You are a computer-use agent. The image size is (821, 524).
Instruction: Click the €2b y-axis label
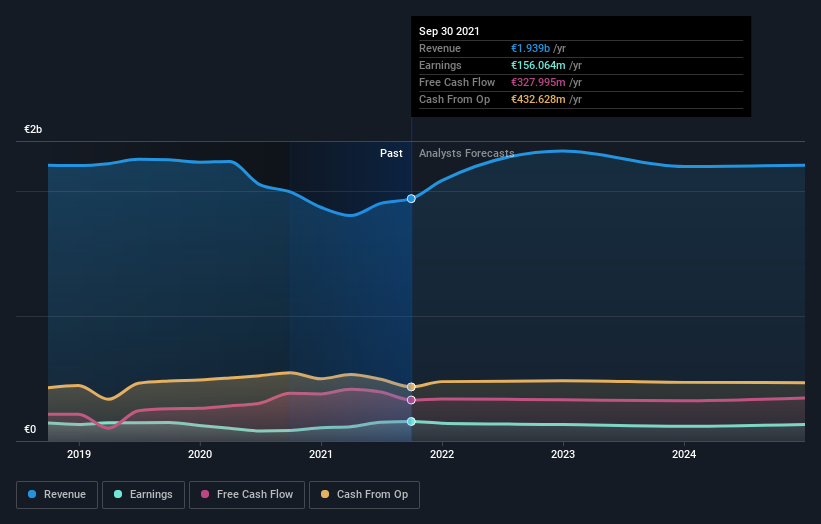coord(33,129)
